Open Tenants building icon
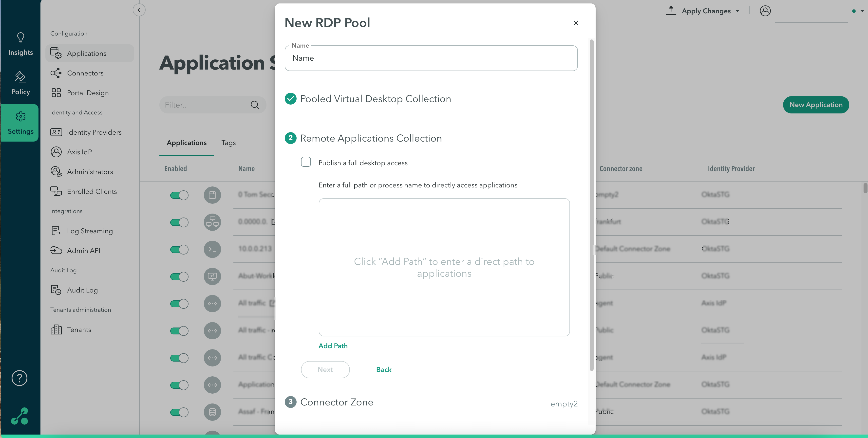868x438 pixels. click(56, 329)
